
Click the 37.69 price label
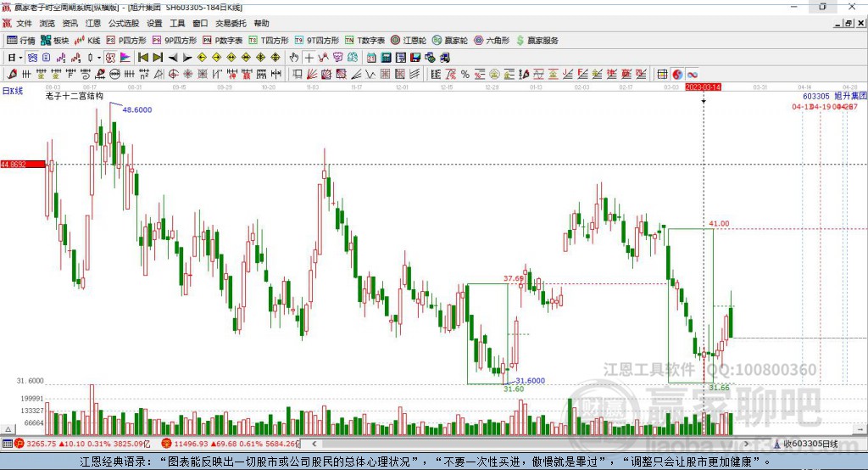[x=513, y=278]
